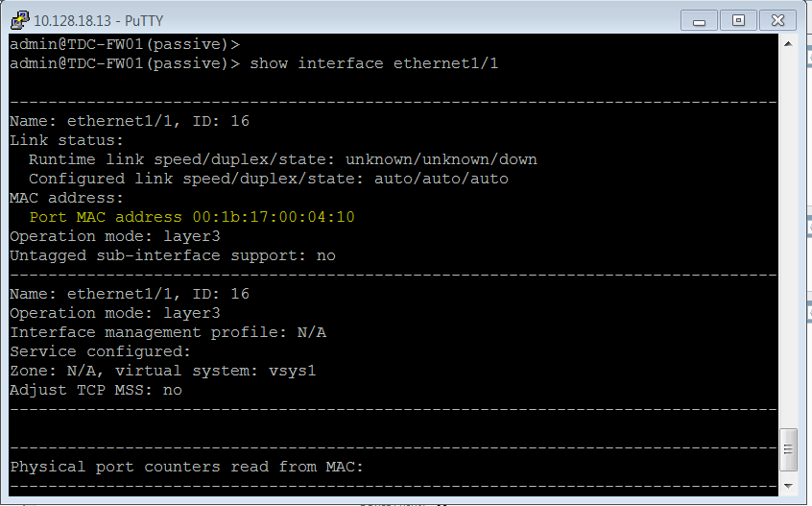The width and height of the screenshot is (812, 506).
Task: Click 'Untagged sub-interface support: no' text
Action: (x=172, y=255)
